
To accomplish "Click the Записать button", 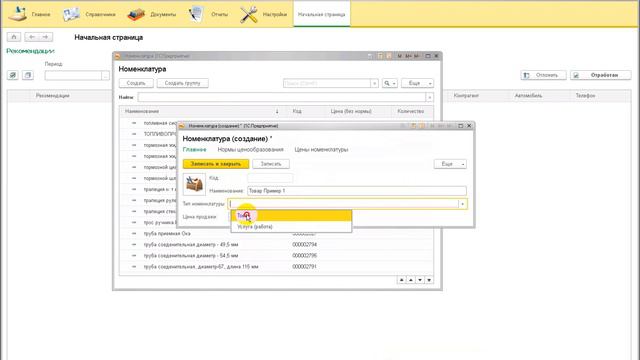I will pyautogui.click(x=271, y=164).
